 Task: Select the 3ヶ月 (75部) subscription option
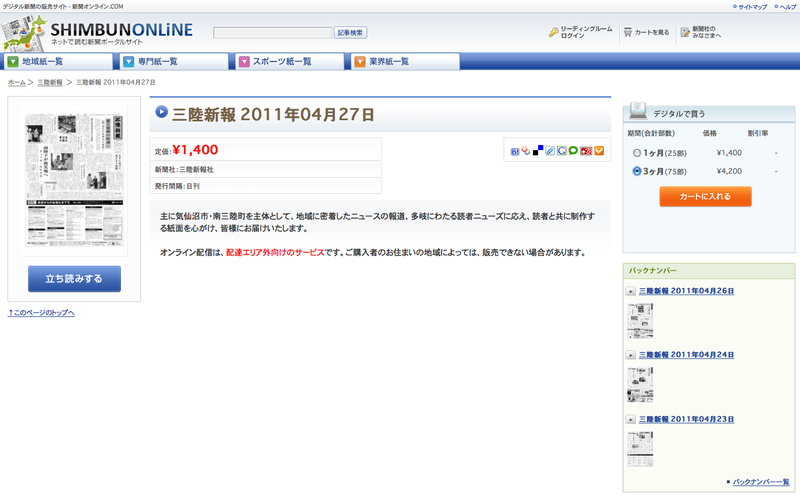pyautogui.click(x=637, y=171)
